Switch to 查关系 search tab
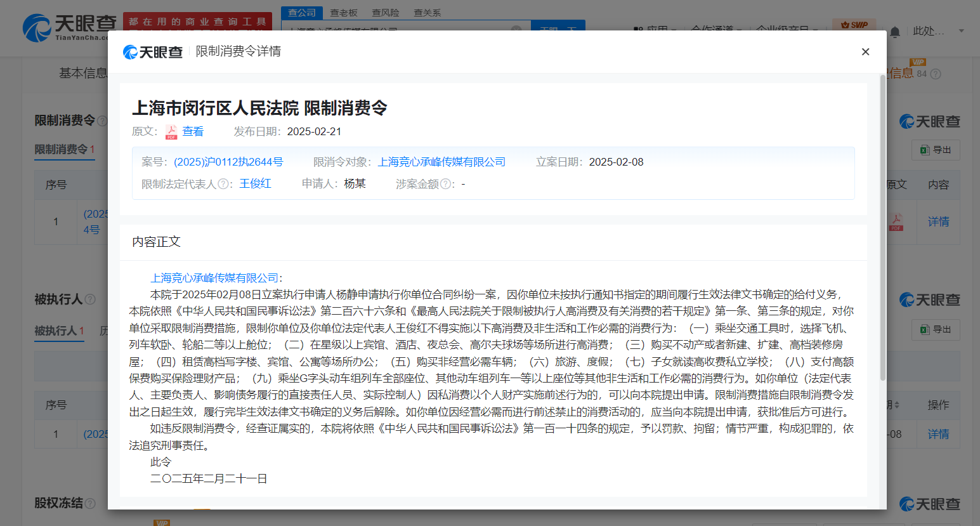This screenshot has width=980, height=526. 428,13
